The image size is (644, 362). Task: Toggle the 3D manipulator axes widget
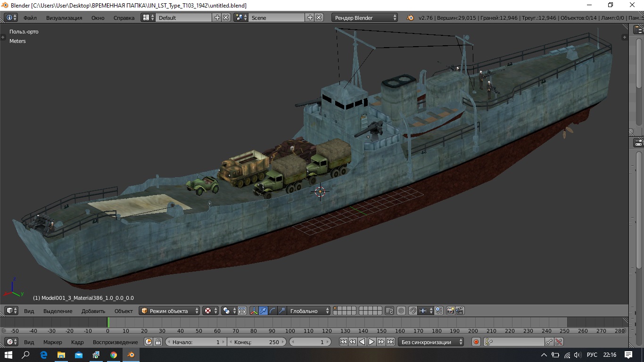click(254, 311)
